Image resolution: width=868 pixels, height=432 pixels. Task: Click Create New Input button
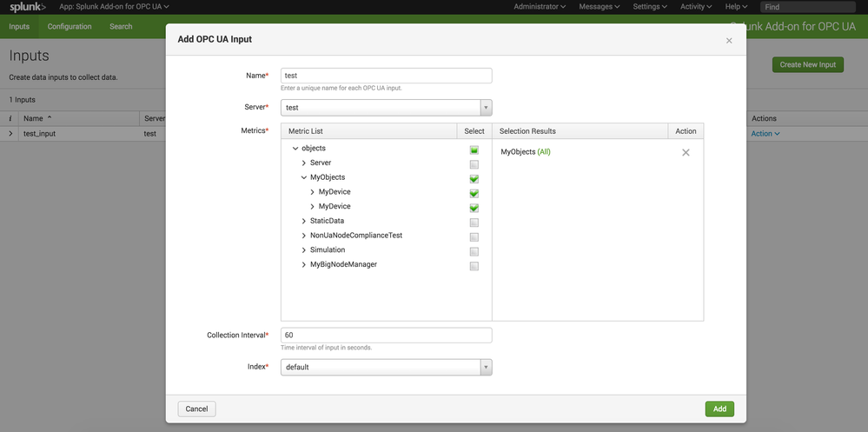[x=808, y=65]
